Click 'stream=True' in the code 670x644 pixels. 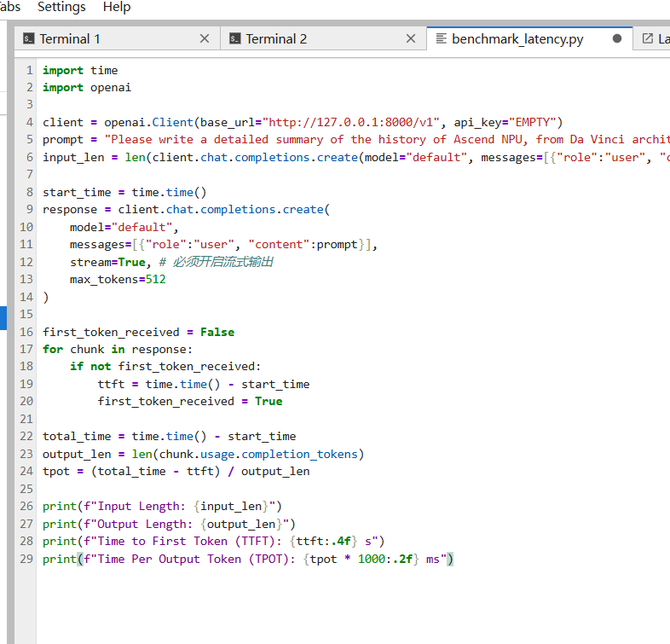coord(107,262)
